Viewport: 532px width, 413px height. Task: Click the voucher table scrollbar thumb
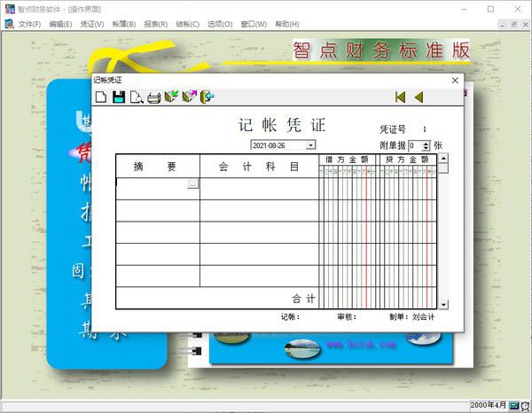[x=443, y=168]
